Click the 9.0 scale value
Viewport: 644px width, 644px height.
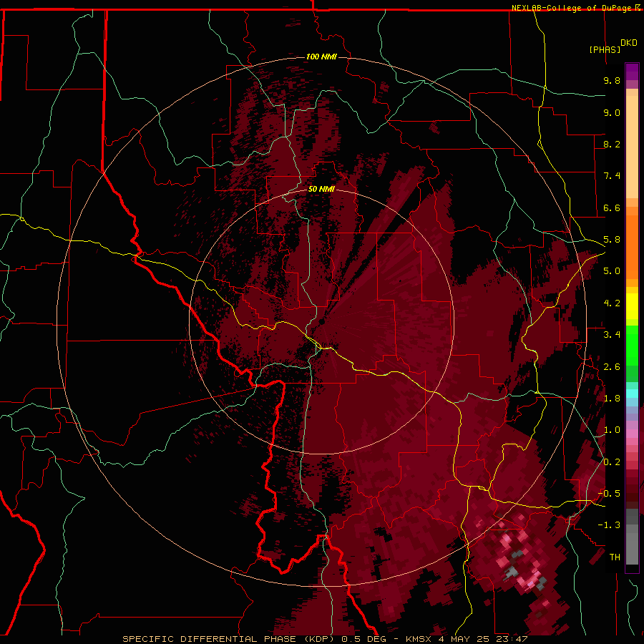pos(612,112)
